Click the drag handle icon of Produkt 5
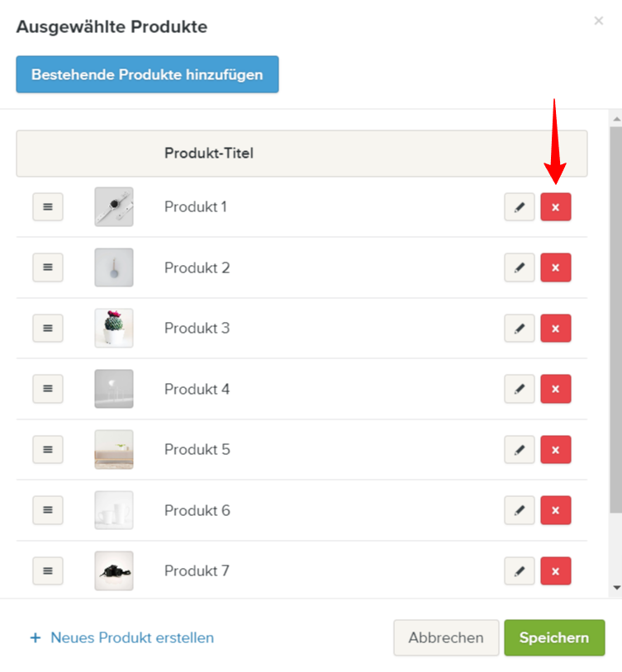The height and width of the screenshot is (672, 622). (48, 450)
